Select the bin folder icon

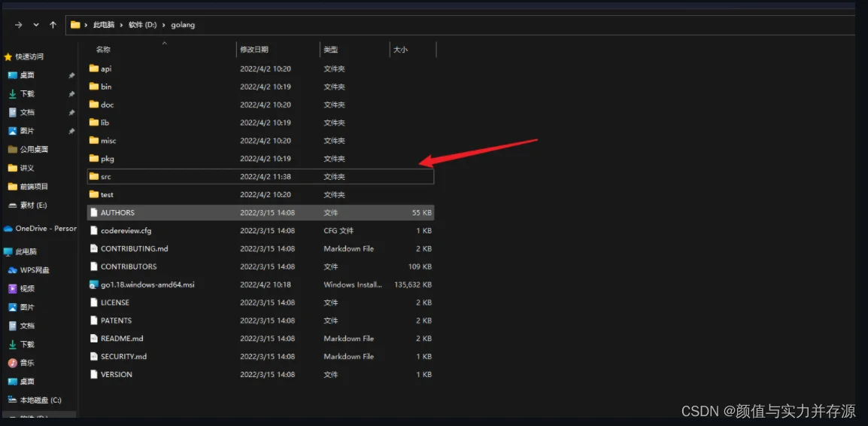pyautogui.click(x=93, y=87)
